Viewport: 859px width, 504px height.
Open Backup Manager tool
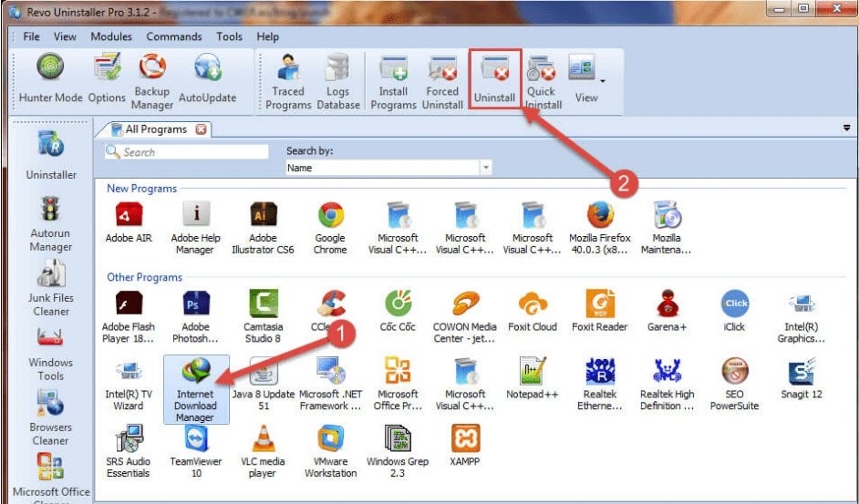(x=152, y=81)
